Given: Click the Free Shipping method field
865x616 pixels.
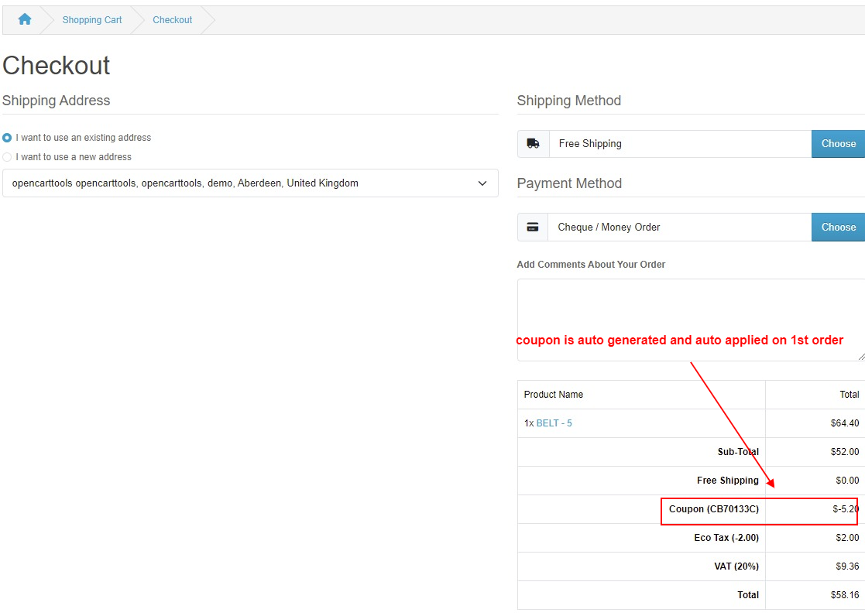Looking at the screenshot, I should point(679,144).
